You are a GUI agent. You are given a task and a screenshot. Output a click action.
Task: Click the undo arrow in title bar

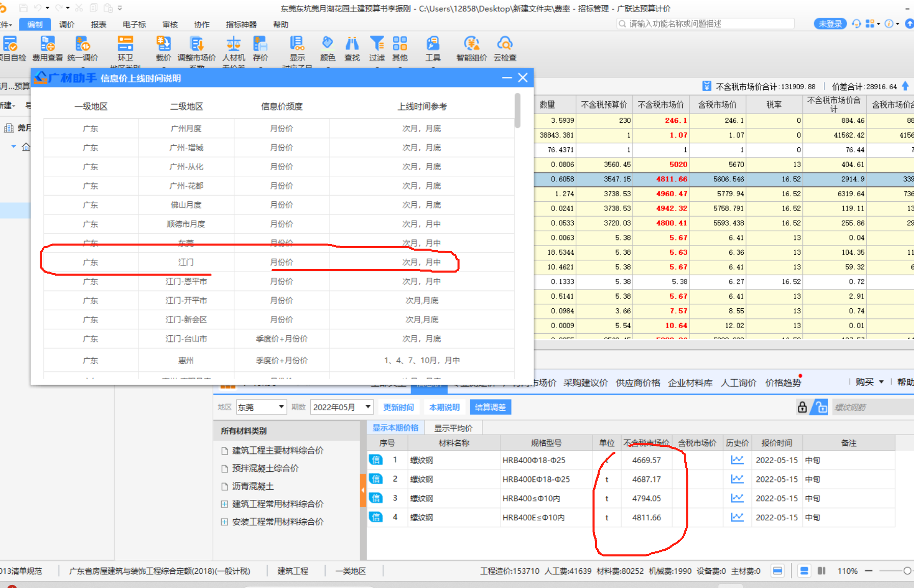38,8
